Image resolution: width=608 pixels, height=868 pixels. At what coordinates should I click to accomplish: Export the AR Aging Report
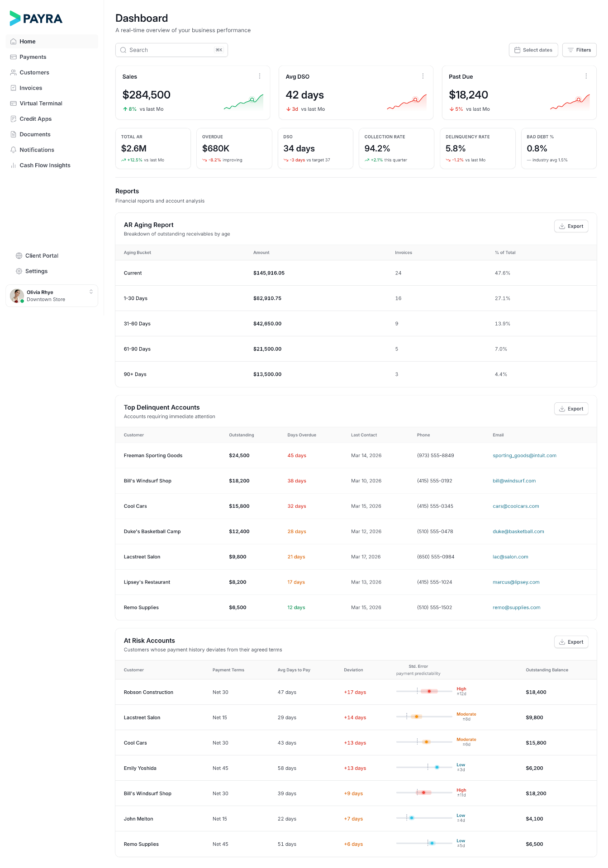click(x=571, y=226)
